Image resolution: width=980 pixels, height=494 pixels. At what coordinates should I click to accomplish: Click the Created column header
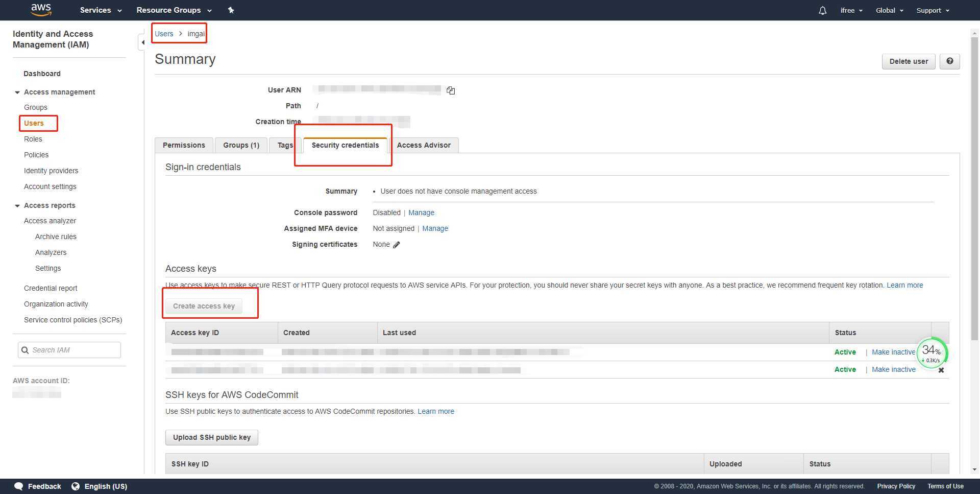point(328,333)
